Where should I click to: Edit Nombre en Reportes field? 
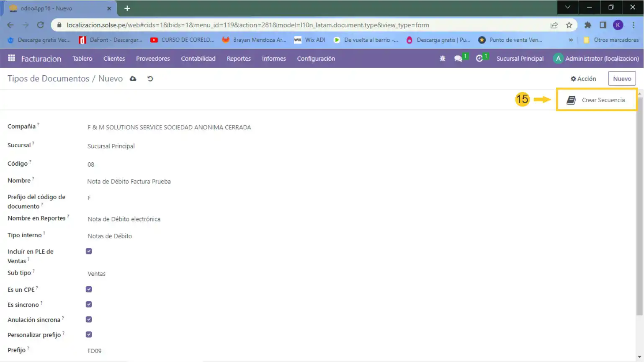click(x=124, y=219)
